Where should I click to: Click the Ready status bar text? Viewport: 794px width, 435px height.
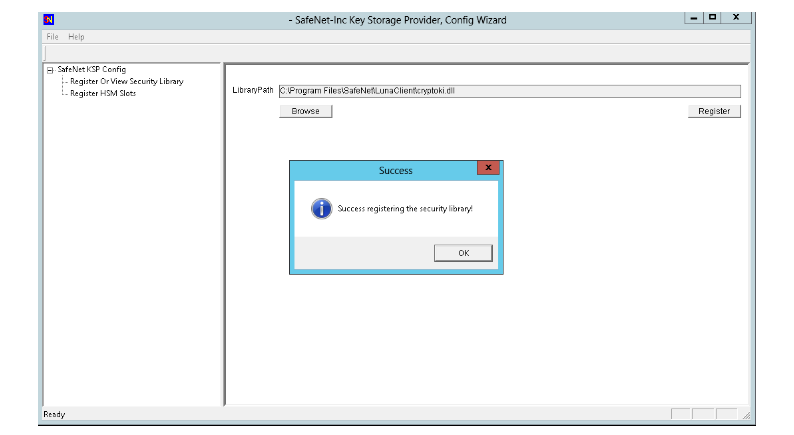pyautogui.click(x=54, y=414)
